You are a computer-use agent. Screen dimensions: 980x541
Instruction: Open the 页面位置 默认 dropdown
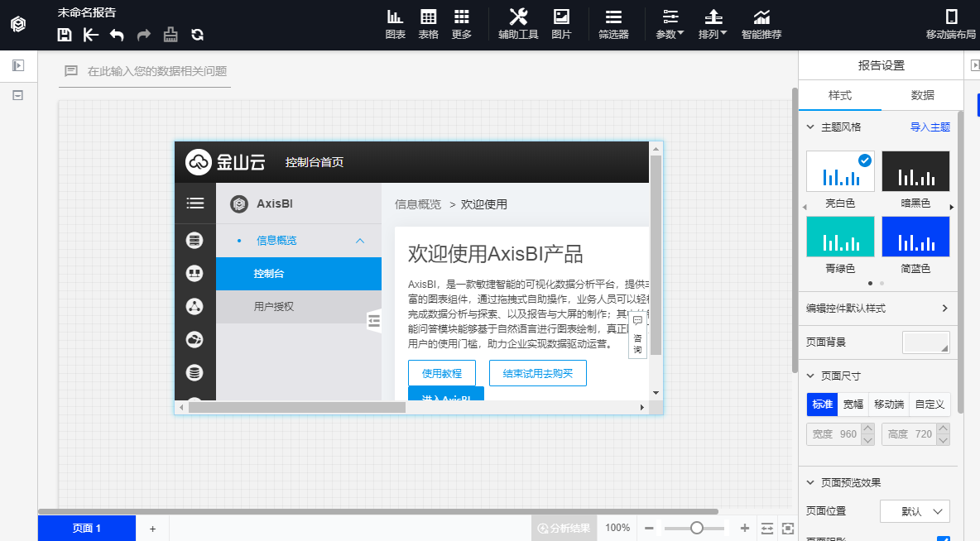(915, 511)
